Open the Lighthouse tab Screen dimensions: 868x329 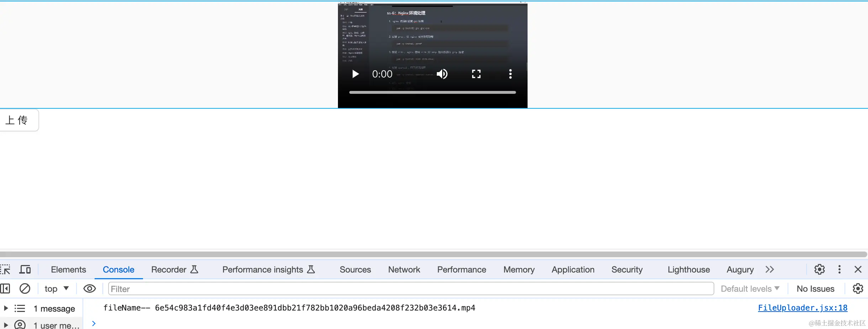[x=689, y=270]
